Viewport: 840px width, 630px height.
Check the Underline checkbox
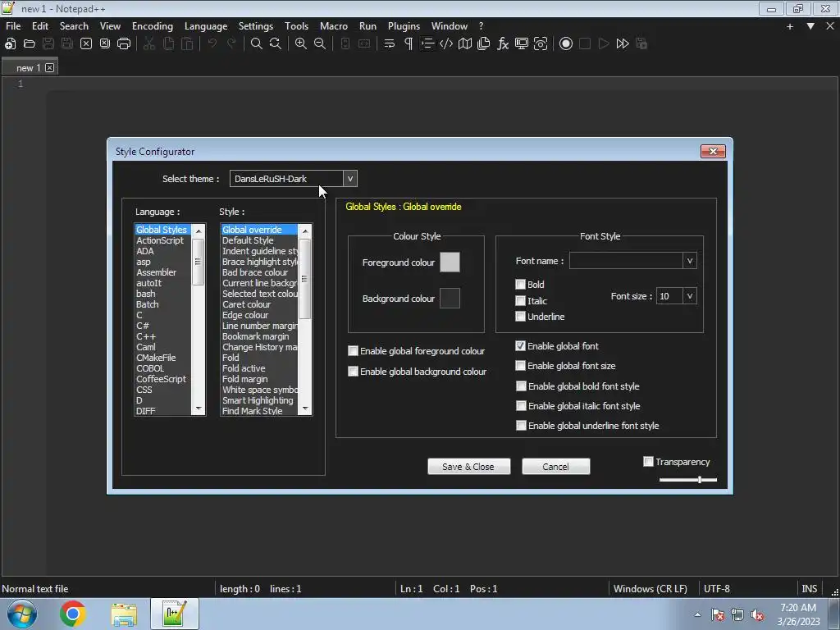pos(520,316)
